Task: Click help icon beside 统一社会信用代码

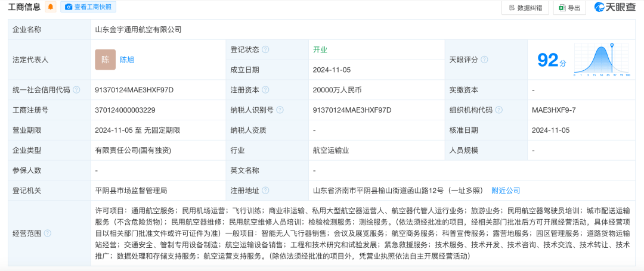Action: point(76,90)
